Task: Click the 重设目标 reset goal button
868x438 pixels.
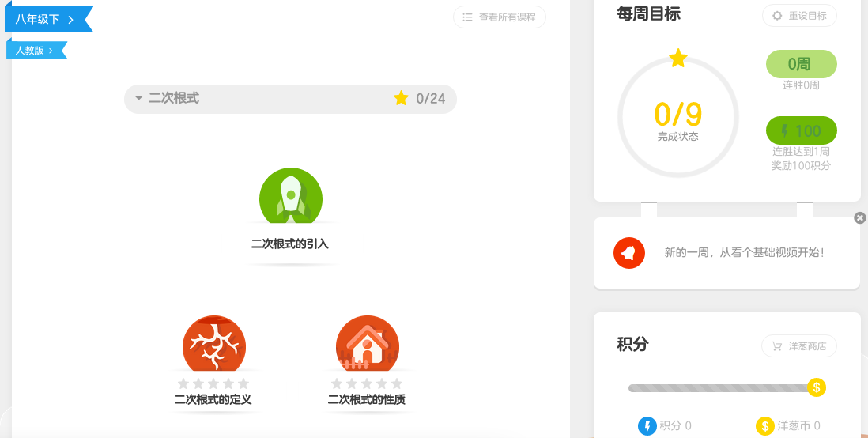Action: pos(799,16)
